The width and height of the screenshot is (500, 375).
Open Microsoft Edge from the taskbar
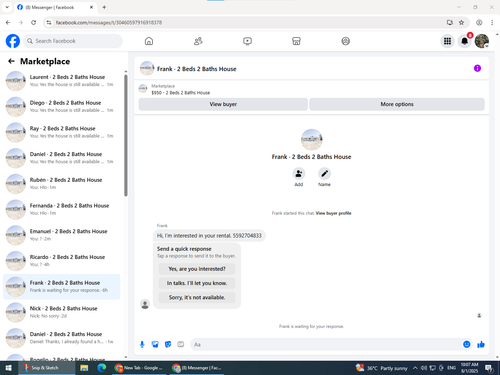pos(102,368)
